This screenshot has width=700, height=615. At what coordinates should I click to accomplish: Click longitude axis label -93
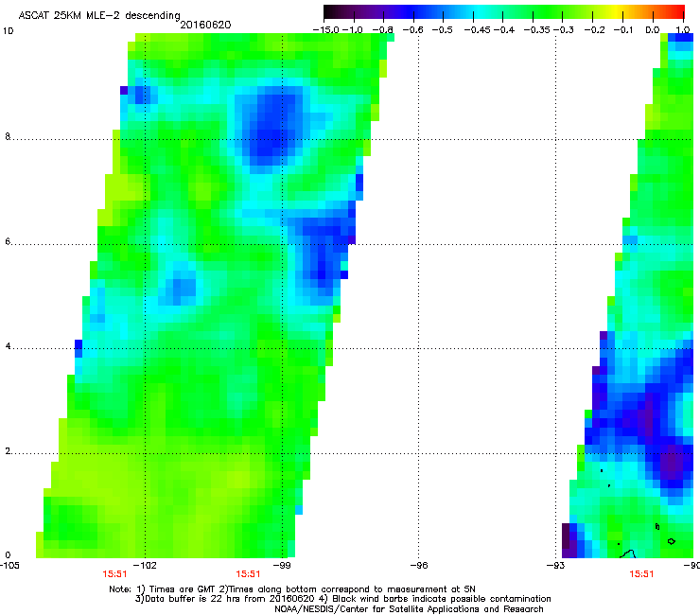point(555,566)
